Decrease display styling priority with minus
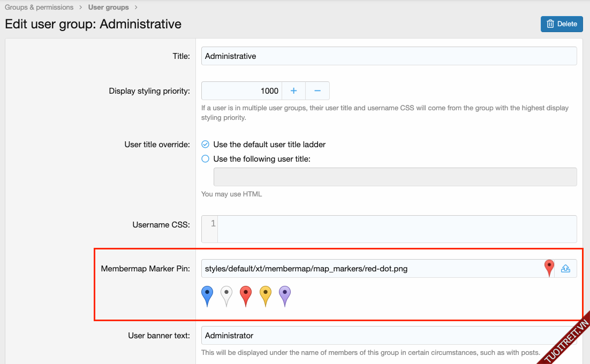The width and height of the screenshot is (590, 364). coord(317,91)
